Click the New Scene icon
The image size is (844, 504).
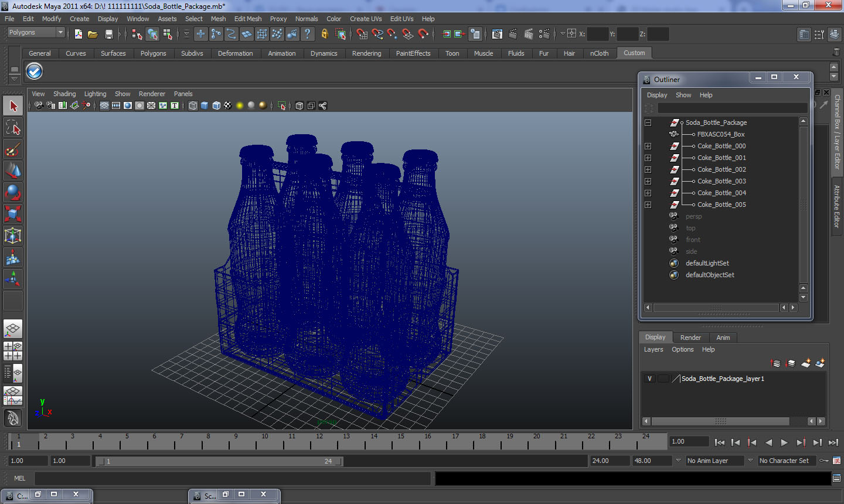click(x=79, y=34)
